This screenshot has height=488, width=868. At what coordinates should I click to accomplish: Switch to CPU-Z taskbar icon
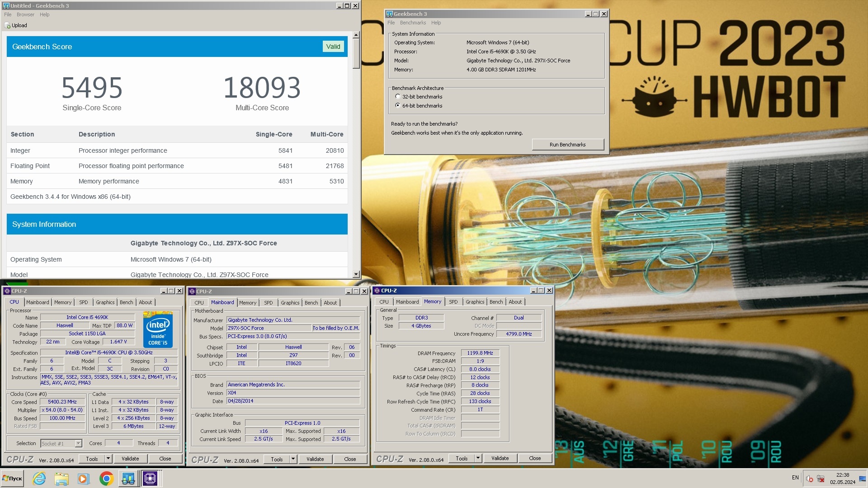point(150,479)
